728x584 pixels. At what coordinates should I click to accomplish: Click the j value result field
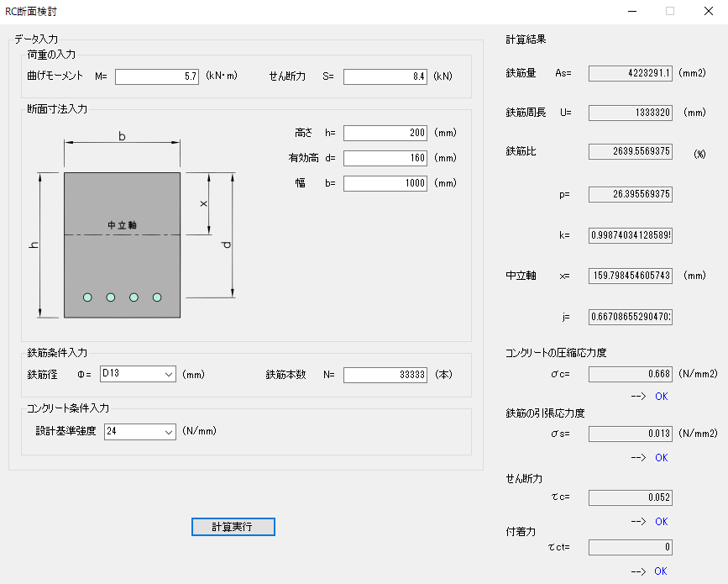630,317
